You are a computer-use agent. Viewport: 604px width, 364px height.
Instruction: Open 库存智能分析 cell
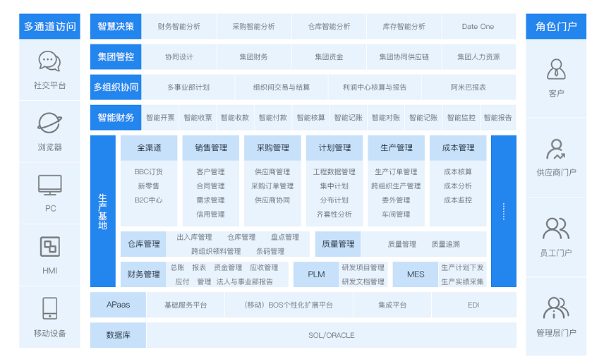point(404,26)
